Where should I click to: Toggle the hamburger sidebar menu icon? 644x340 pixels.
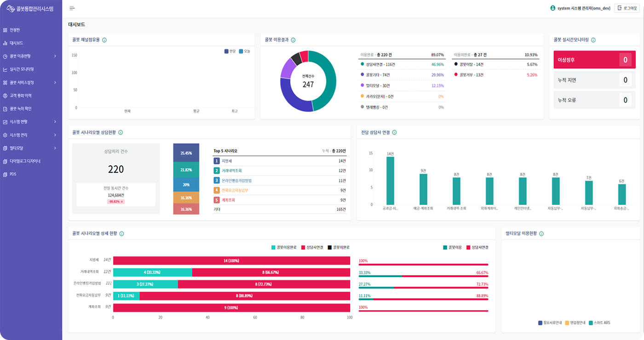coord(72,9)
